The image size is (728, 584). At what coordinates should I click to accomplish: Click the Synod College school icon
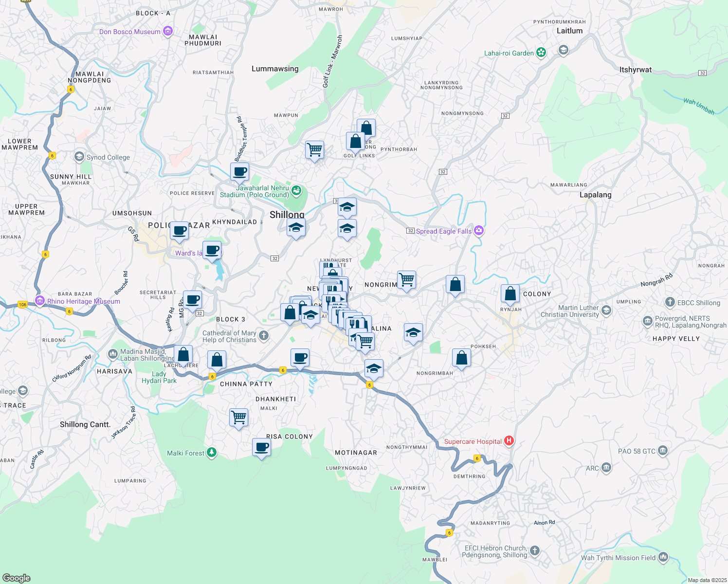(x=79, y=157)
